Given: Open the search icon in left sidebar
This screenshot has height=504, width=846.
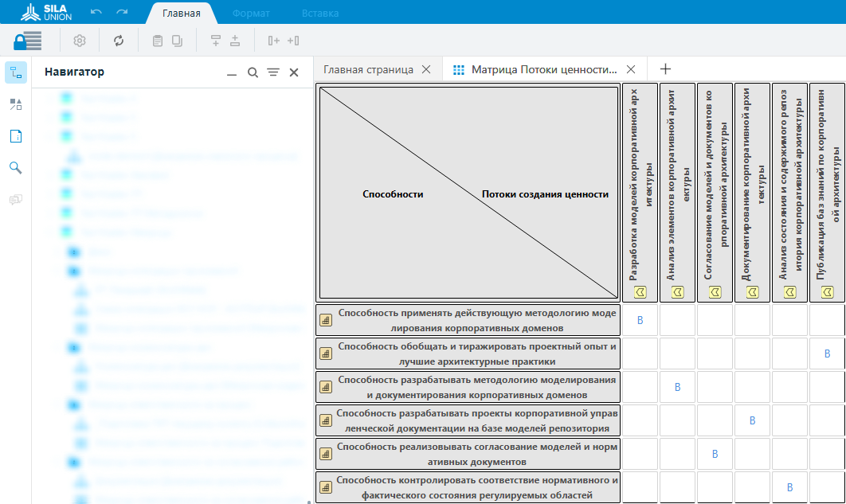Looking at the screenshot, I should tap(16, 167).
